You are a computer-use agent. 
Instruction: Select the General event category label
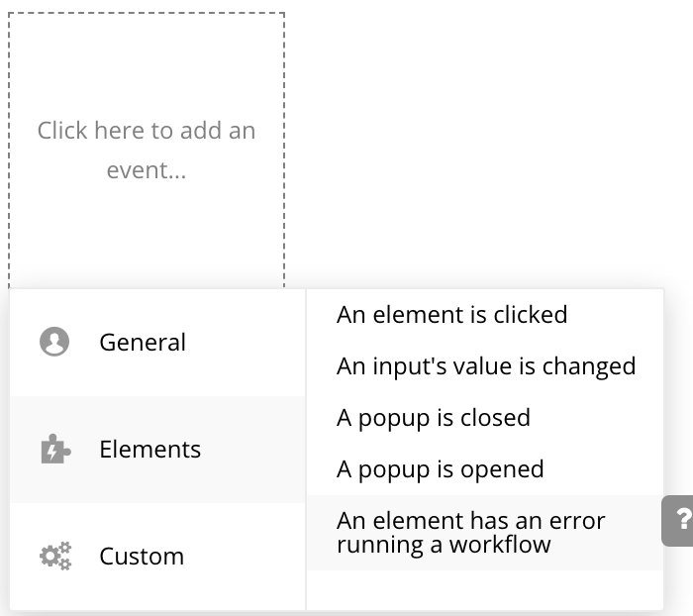pyautogui.click(x=143, y=343)
